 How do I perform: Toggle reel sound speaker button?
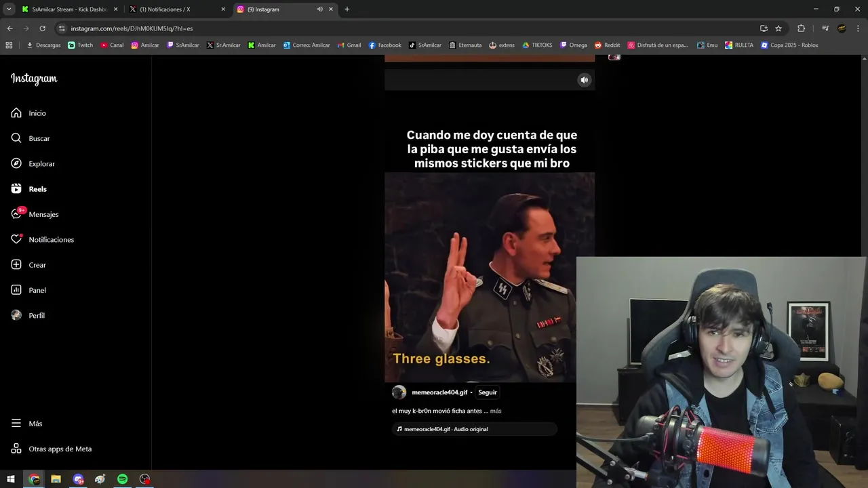tap(584, 80)
